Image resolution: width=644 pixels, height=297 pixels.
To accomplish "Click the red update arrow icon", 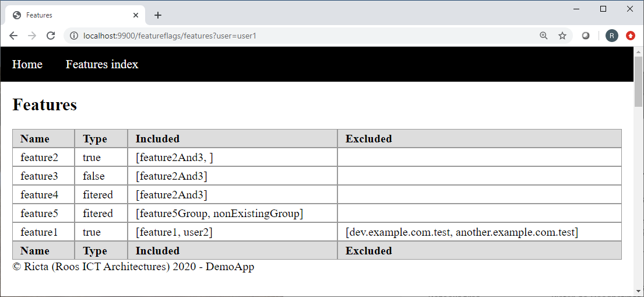I will pos(631,36).
